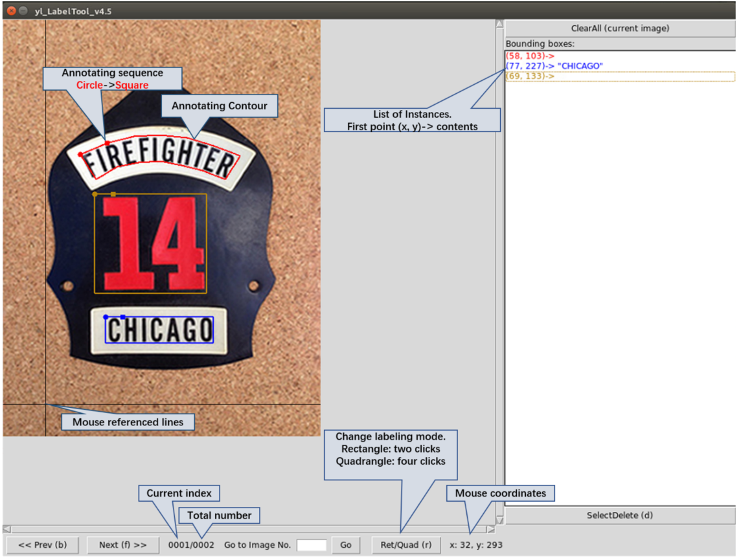
Task: Switch labeling mode with Ret/Quad (r)
Action: [406, 545]
